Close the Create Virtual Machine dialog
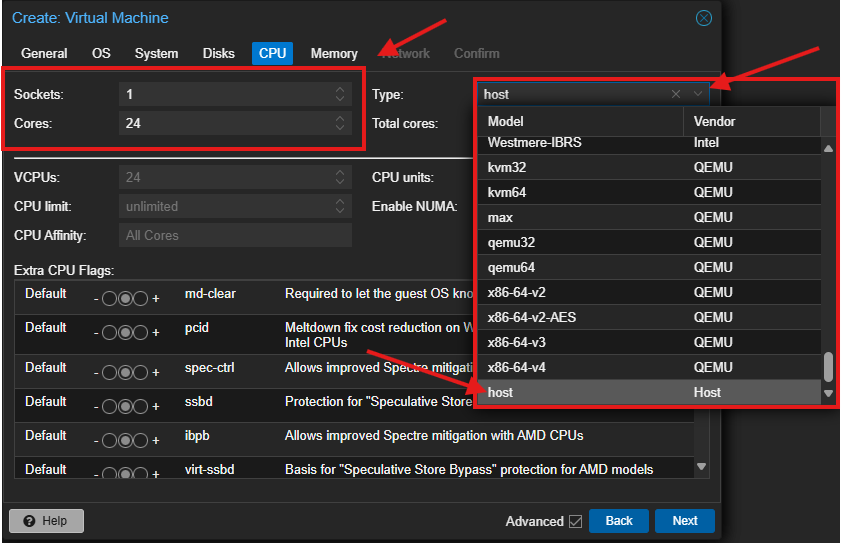841x543 pixels. (704, 18)
